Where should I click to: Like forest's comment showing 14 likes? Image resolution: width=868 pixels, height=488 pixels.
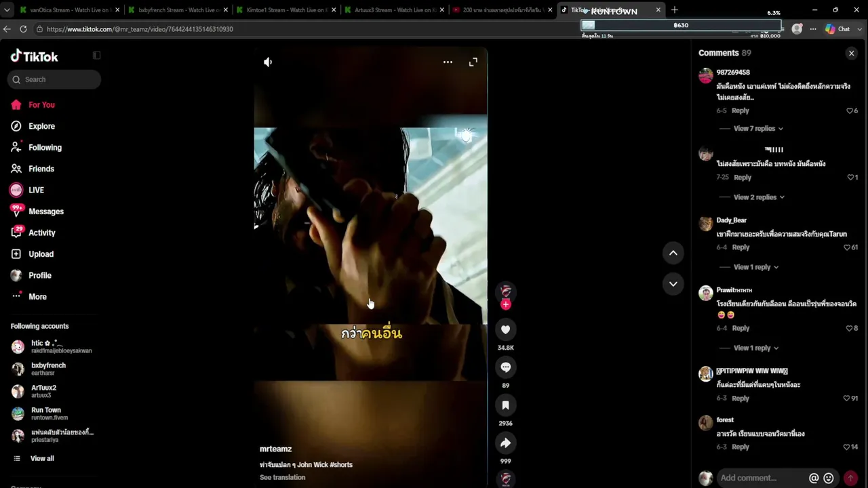(x=847, y=447)
